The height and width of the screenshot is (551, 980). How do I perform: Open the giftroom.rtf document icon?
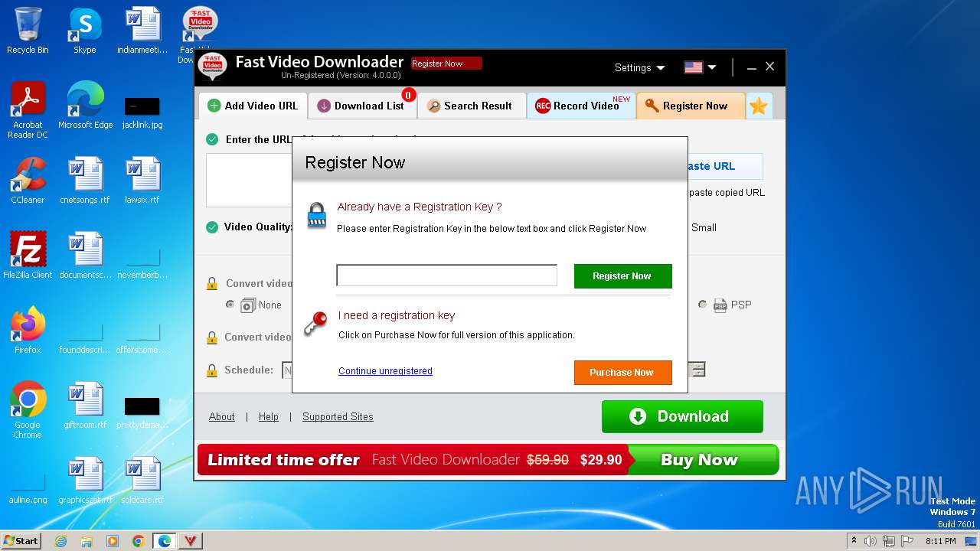[x=85, y=405]
